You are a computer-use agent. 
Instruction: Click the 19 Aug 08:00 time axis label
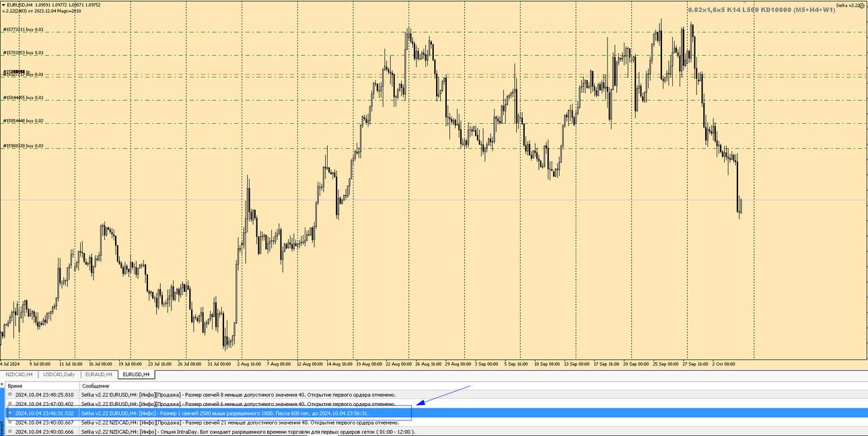click(x=369, y=363)
